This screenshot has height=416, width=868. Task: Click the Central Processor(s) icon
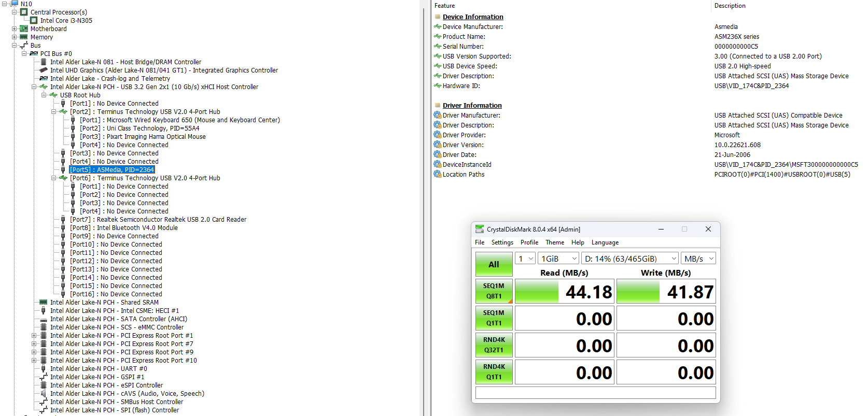click(24, 12)
